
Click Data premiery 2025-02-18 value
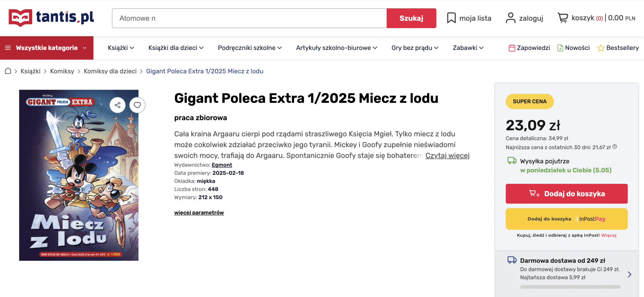coord(228,173)
